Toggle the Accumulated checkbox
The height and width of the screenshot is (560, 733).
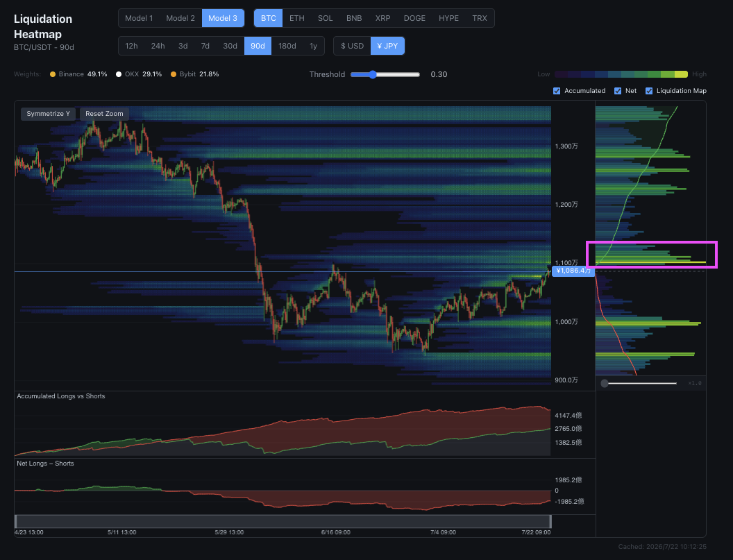pyautogui.click(x=557, y=91)
